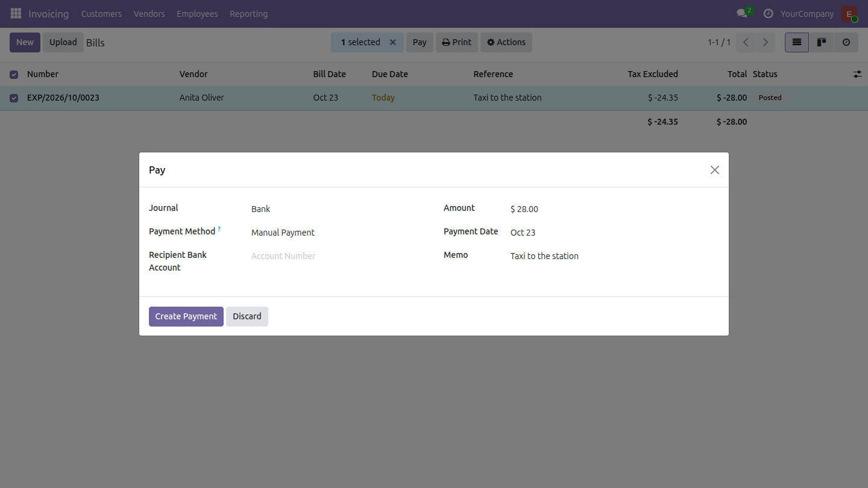
Task: Sort by Bill Date column header
Action: (x=330, y=74)
